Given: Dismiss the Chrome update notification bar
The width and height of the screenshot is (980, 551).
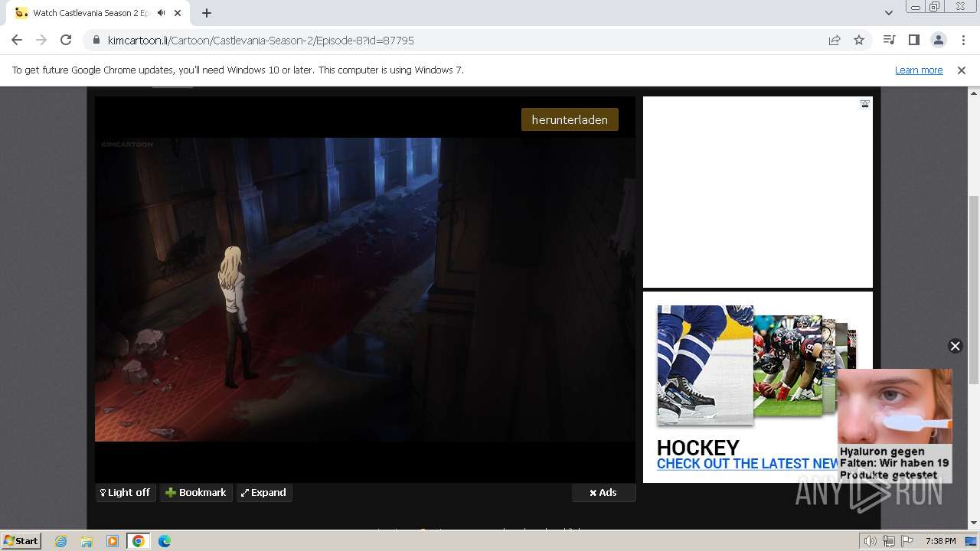Looking at the screenshot, I should pyautogui.click(x=962, y=70).
